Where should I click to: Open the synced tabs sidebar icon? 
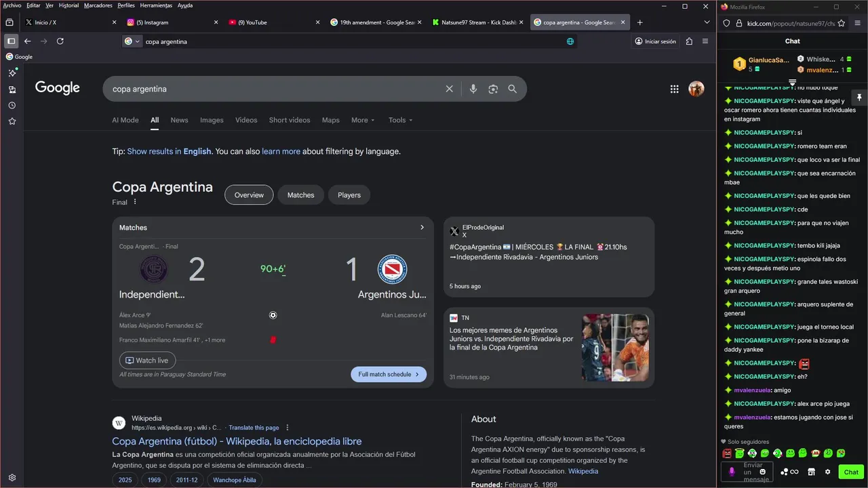pos(12,89)
